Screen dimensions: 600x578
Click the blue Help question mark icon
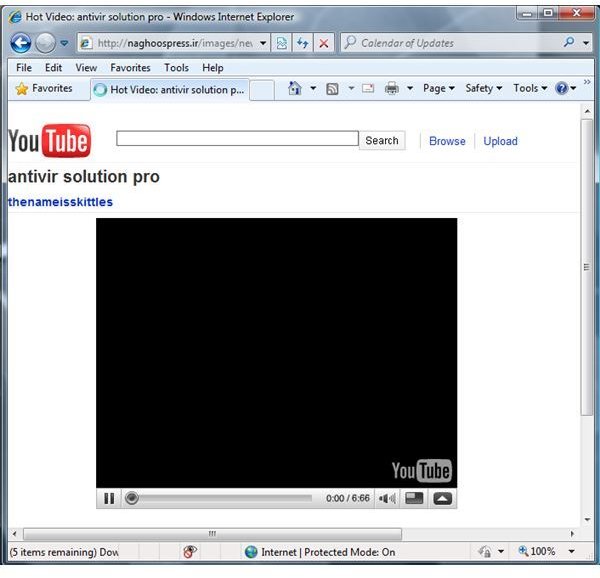coord(561,88)
